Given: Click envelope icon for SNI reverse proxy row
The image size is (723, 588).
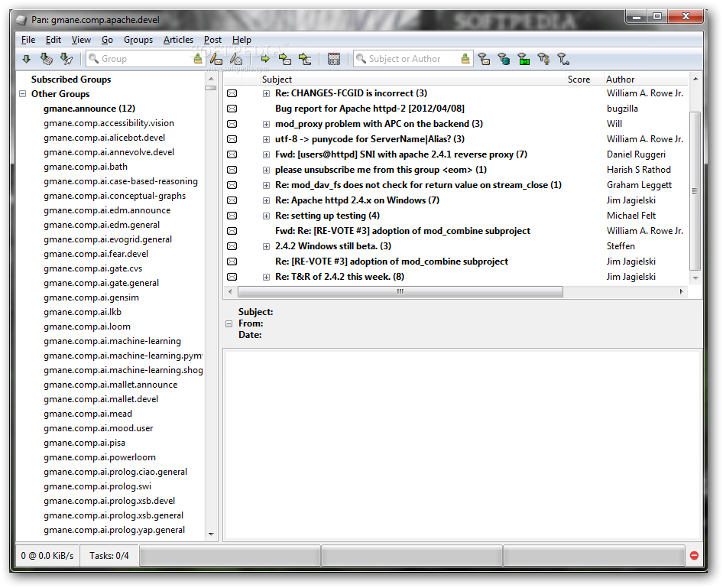Looking at the screenshot, I should pyautogui.click(x=232, y=154).
